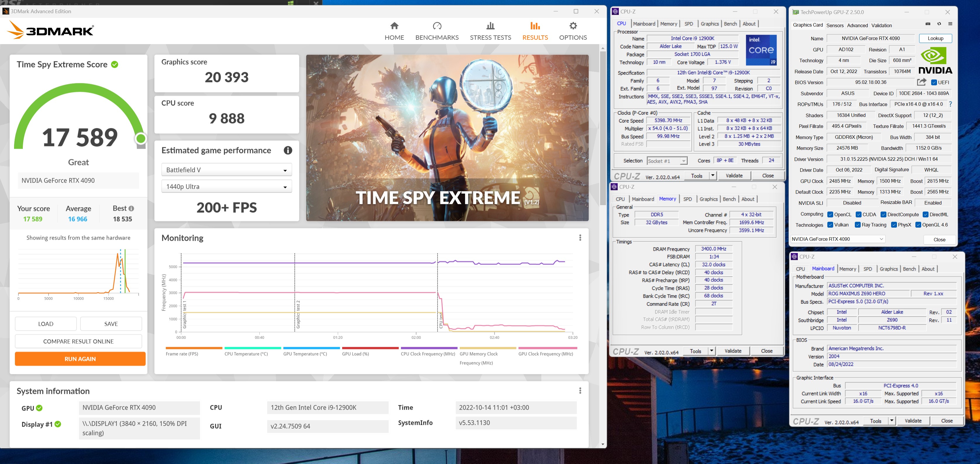The image size is (980, 464).
Task: Expand the Tools dropdown arrow in CPU-Z Mainboard window
Action: (x=892, y=421)
